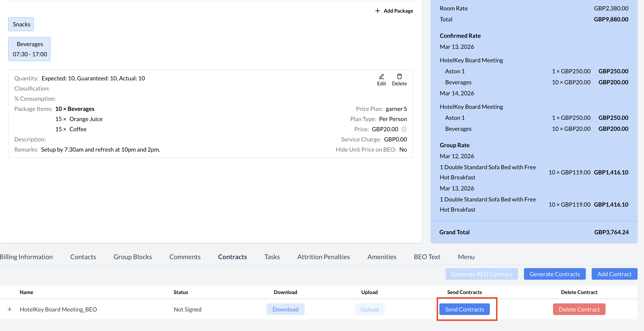Click the plus icon for Add Package
This screenshot has height=331, width=644.
(377, 11)
